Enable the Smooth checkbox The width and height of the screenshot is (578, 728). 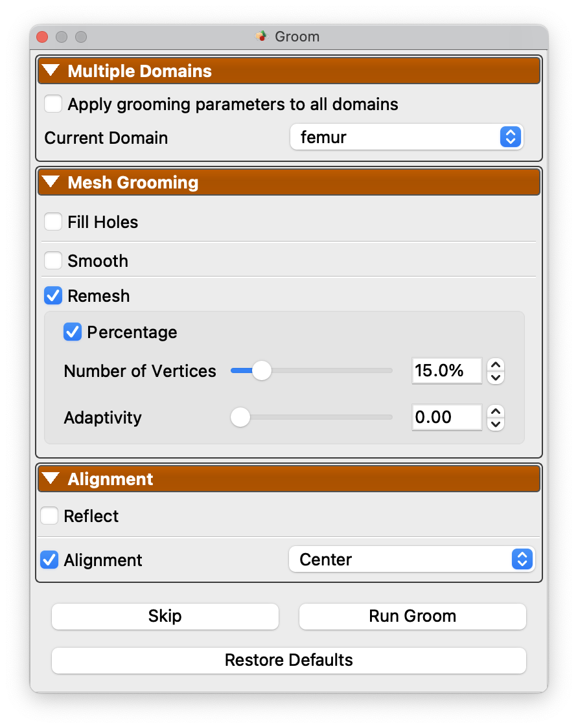pos(53,260)
